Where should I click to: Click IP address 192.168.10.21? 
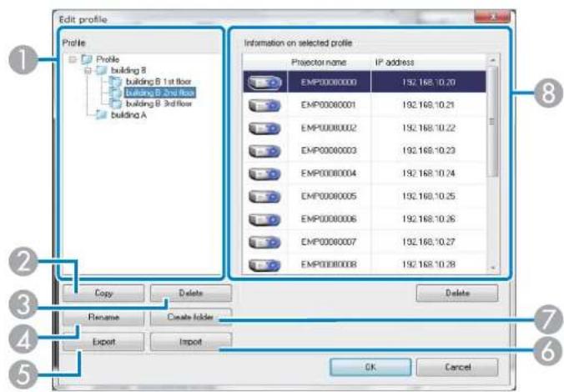pos(428,105)
